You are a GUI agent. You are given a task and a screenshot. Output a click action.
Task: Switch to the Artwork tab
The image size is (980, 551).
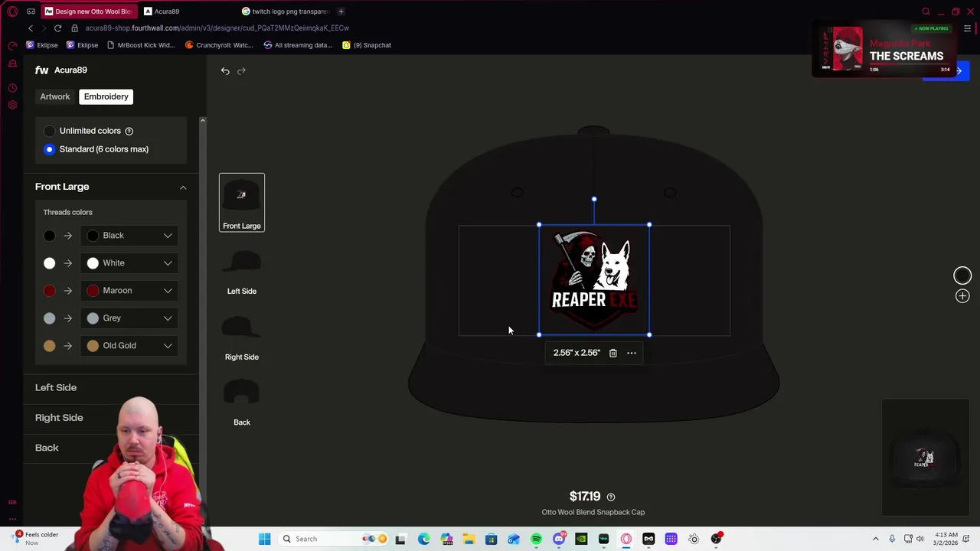tap(55, 96)
